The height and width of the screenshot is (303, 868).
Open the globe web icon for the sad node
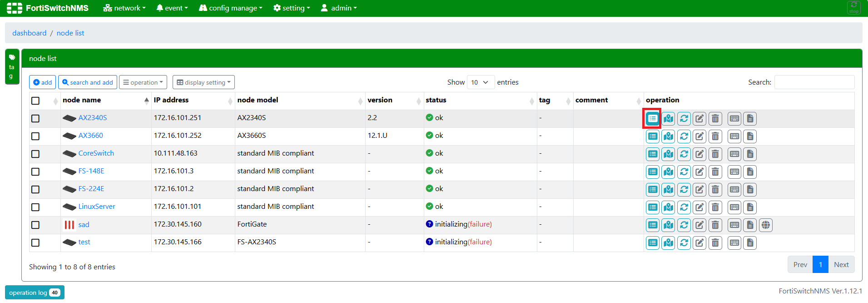point(766,225)
